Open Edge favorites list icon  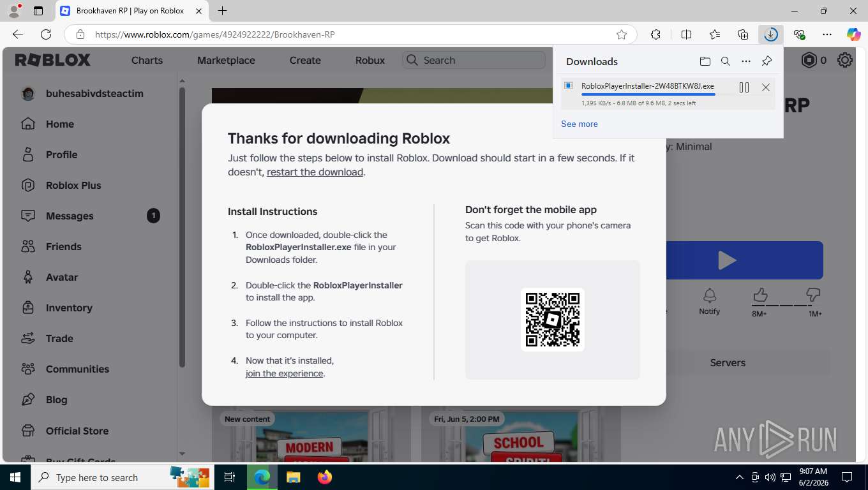(715, 34)
